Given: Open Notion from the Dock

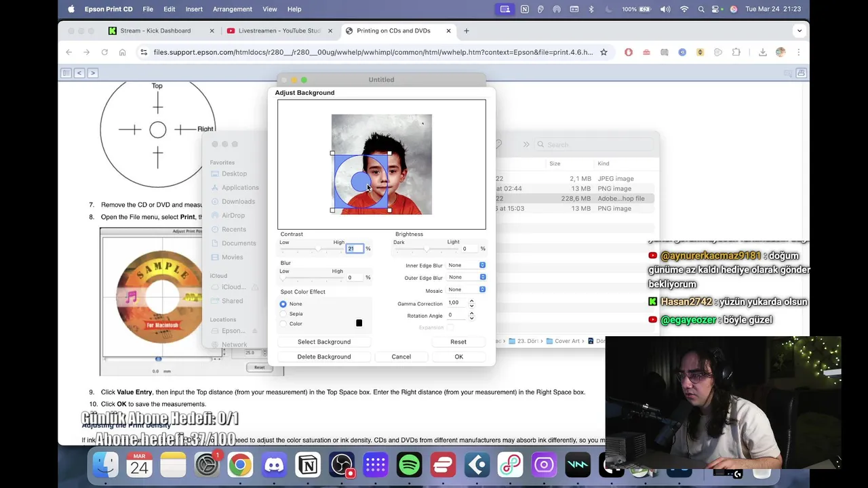Looking at the screenshot, I should 308,465.
